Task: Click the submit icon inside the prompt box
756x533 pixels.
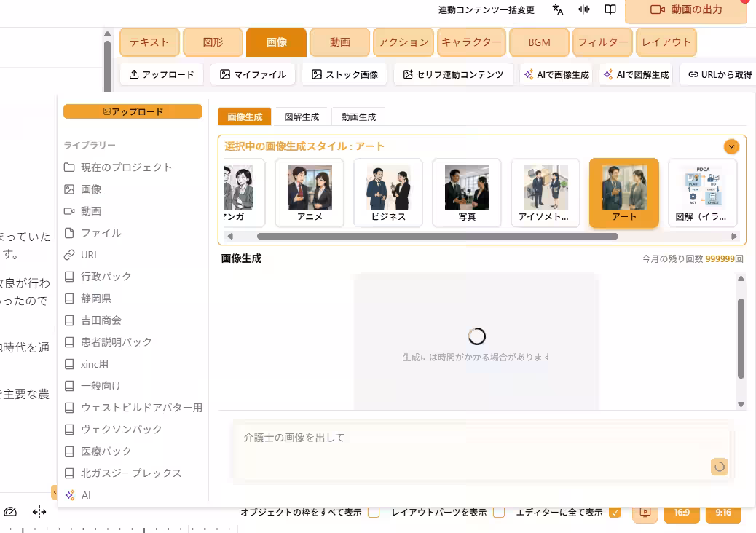Action: (x=719, y=467)
